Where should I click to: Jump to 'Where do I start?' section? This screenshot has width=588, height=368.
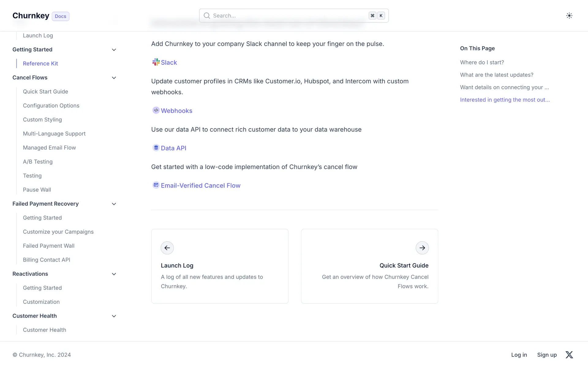tap(482, 62)
